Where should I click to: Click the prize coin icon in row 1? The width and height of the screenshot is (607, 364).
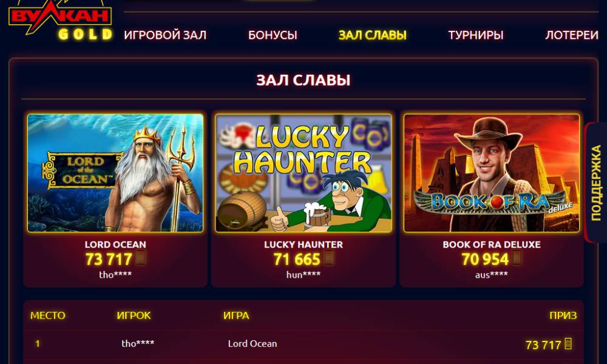click(568, 343)
